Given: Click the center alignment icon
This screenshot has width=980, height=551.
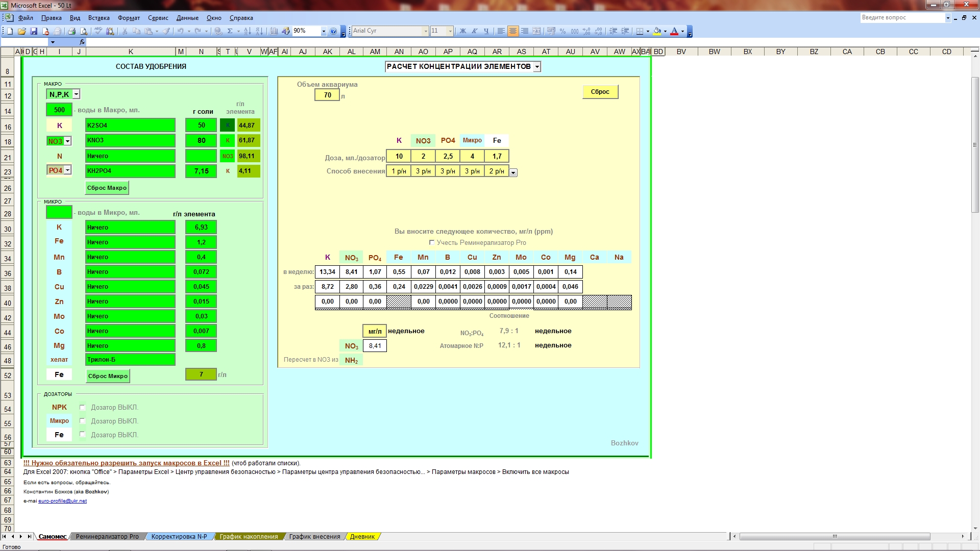Looking at the screenshot, I should (513, 31).
